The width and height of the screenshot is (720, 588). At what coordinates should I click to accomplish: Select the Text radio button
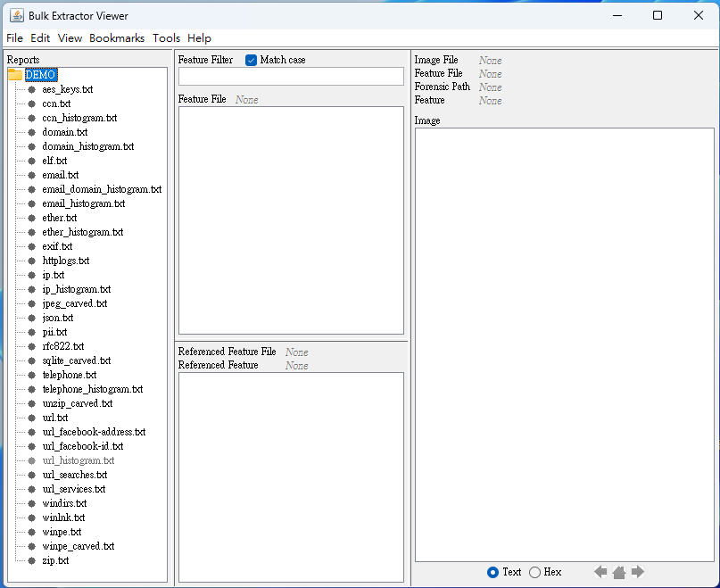pyautogui.click(x=492, y=572)
